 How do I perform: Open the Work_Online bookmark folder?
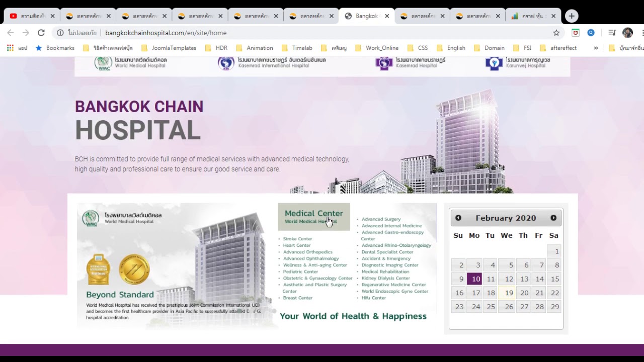point(377,48)
